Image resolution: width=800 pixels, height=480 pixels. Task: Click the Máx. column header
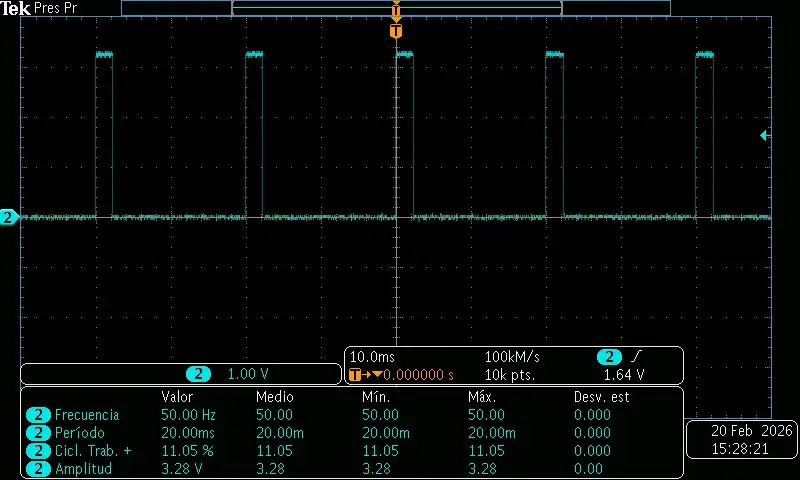coord(482,397)
